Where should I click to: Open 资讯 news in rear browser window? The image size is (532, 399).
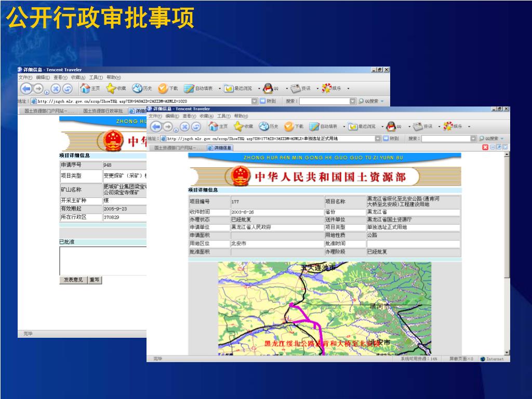click(x=300, y=88)
